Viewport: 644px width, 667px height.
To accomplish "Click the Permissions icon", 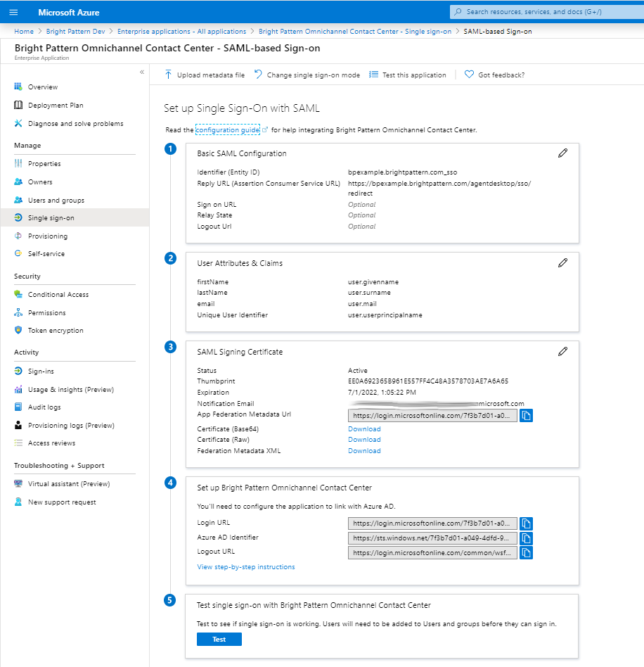I will point(18,312).
